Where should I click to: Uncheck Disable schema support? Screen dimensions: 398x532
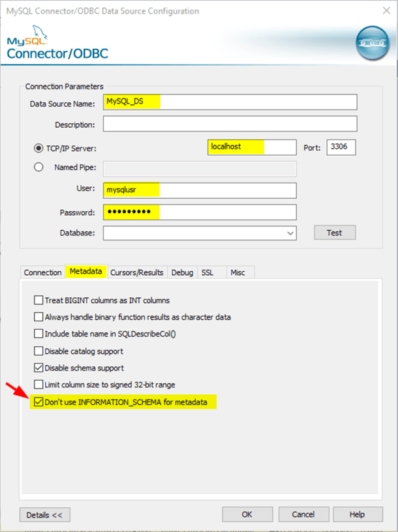38,368
